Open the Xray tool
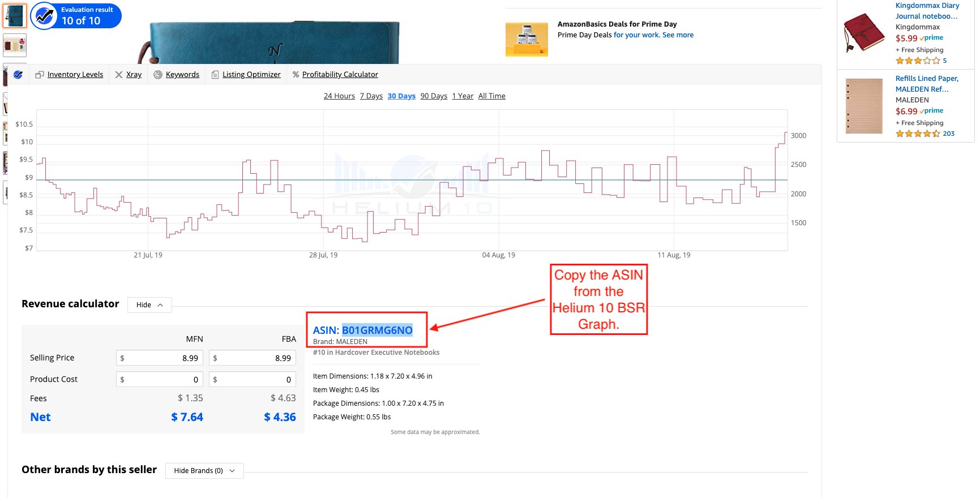 coord(134,75)
